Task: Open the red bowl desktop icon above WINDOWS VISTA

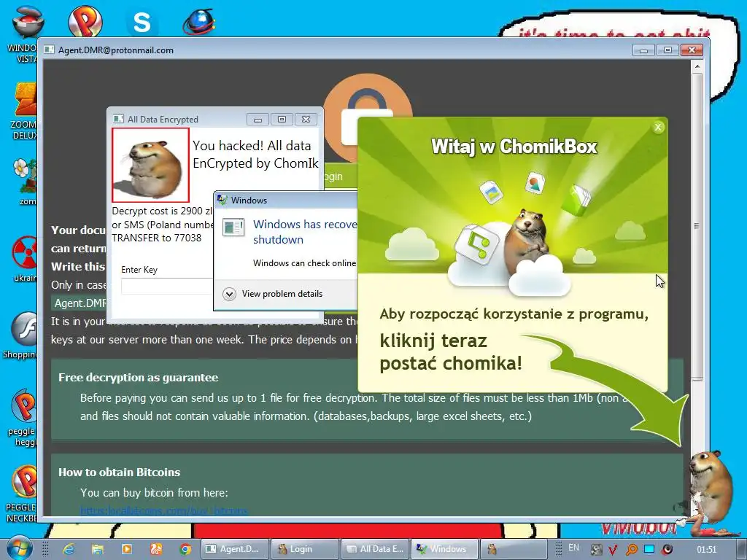Action: point(28,23)
